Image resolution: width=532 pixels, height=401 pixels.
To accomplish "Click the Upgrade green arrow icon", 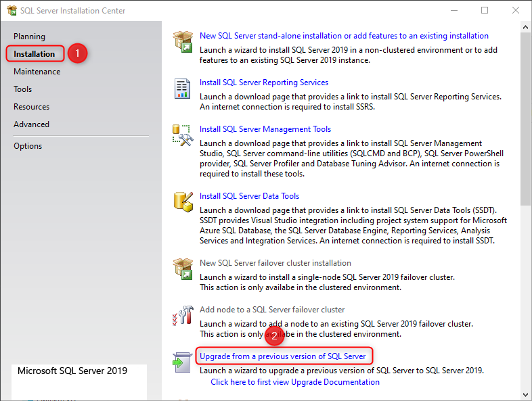I will pyautogui.click(x=183, y=362).
